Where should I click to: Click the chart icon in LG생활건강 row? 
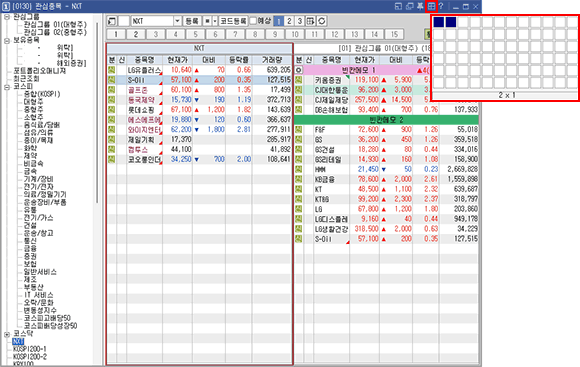299,229
